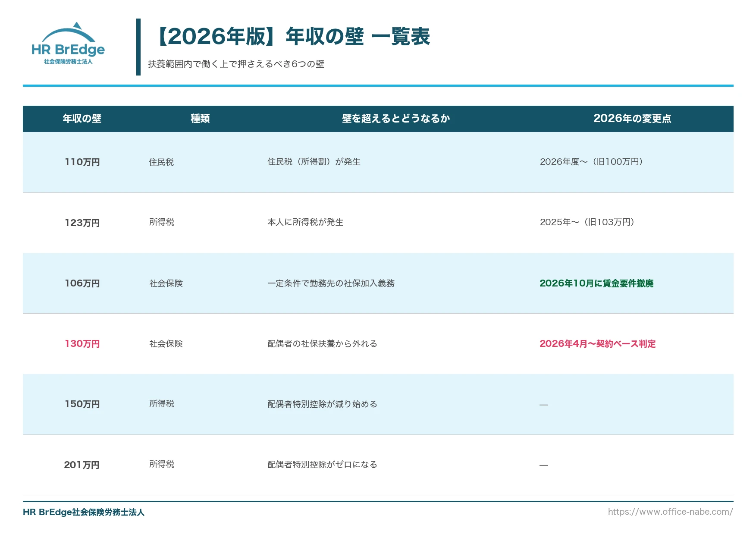Click the dash in the 150万円 row
Viewport: 756px width, 535px height.
(x=544, y=405)
